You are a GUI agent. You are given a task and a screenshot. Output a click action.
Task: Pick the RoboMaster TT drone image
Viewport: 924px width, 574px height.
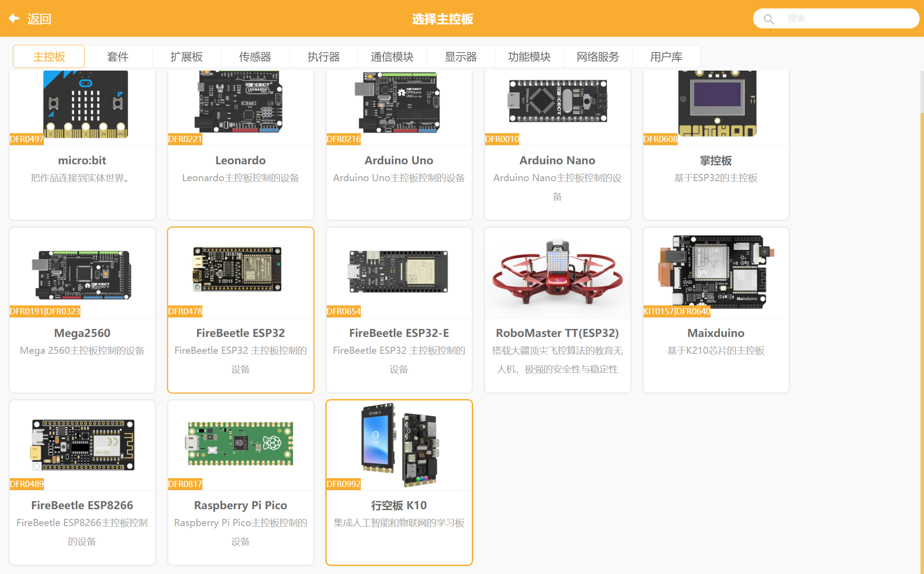[557, 273]
